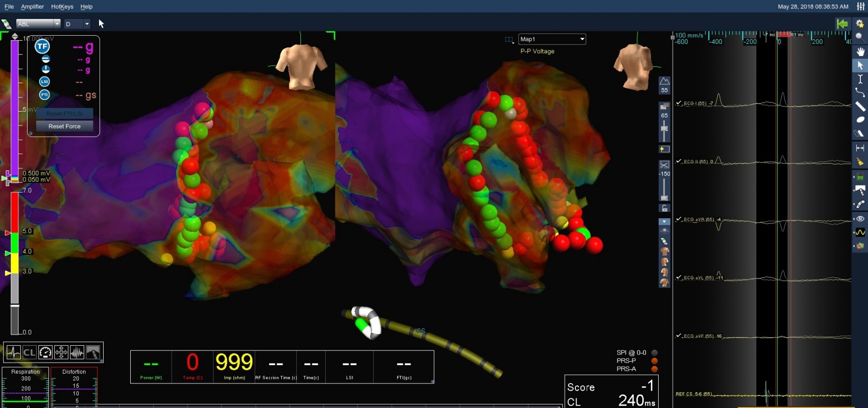Click the translucency slider handle labeled 65
This screenshot has width=868, height=408.
tap(664, 128)
